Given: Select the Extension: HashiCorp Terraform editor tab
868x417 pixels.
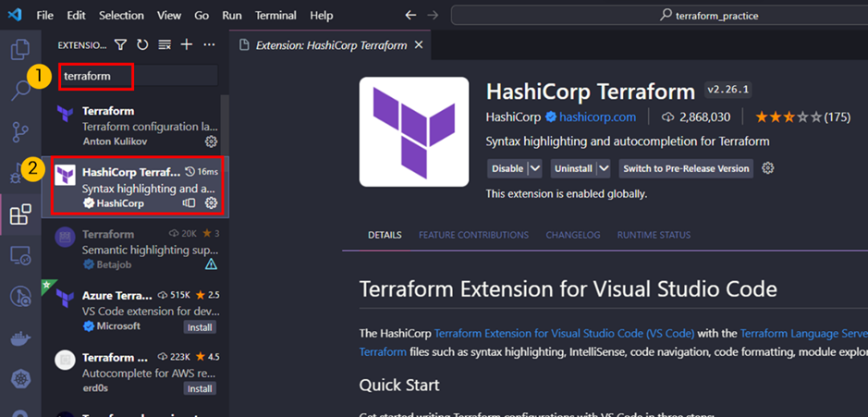Looking at the screenshot, I should (331, 45).
